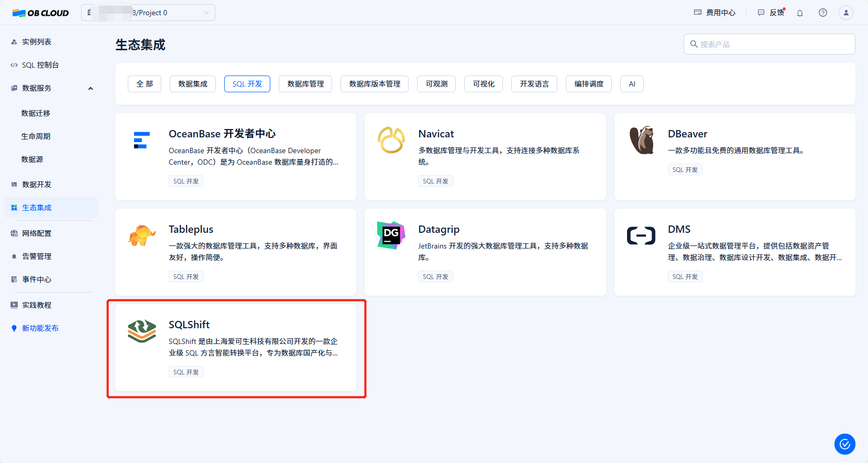This screenshot has height=463, width=868.
Task: Click the Navicat logo icon
Action: click(x=391, y=141)
